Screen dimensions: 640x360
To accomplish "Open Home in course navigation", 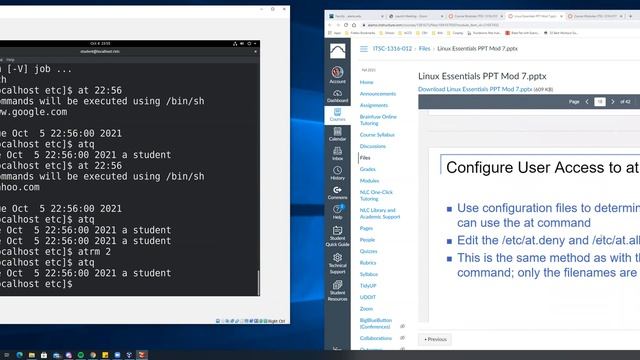I will pyautogui.click(x=367, y=82).
